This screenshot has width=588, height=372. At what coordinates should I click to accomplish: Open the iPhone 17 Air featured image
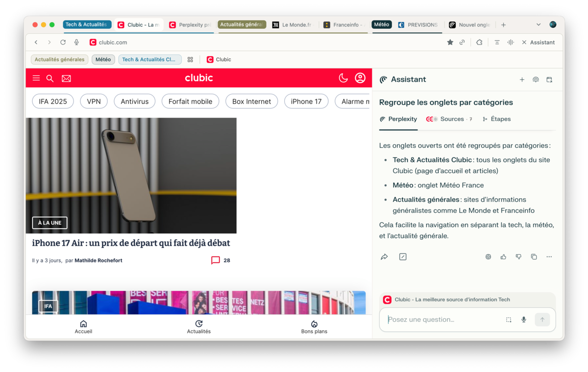131,175
